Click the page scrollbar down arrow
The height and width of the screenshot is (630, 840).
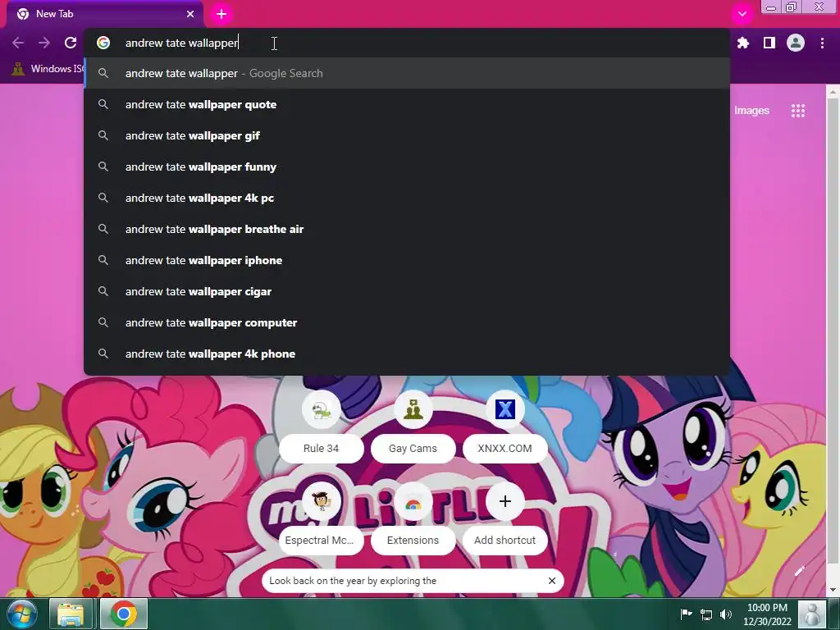(x=833, y=590)
